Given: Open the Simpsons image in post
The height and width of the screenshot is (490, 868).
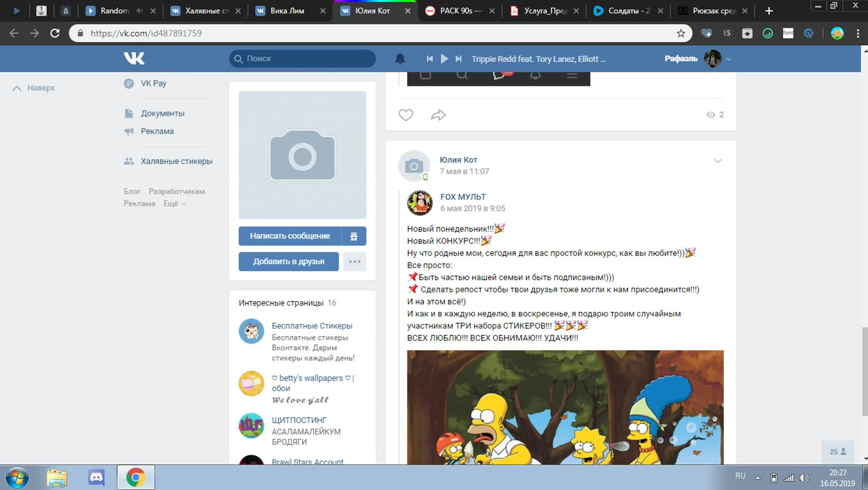Looking at the screenshot, I should (x=565, y=408).
